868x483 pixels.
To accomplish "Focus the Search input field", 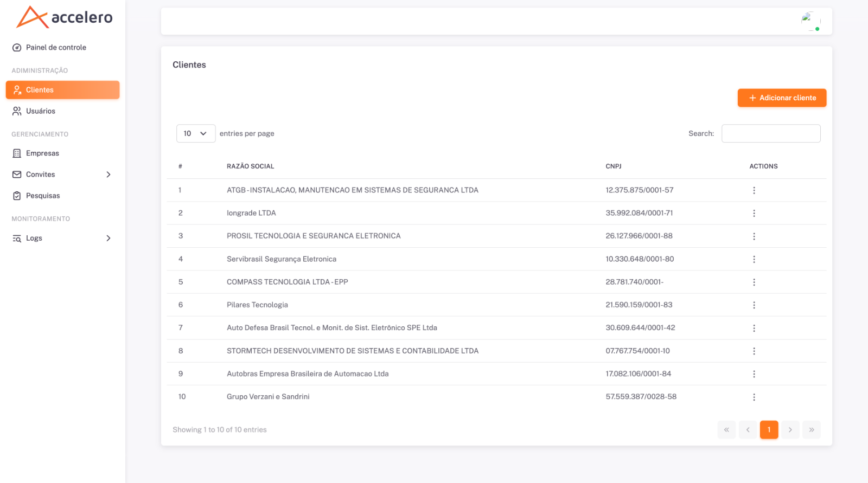I will [x=771, y=133].
